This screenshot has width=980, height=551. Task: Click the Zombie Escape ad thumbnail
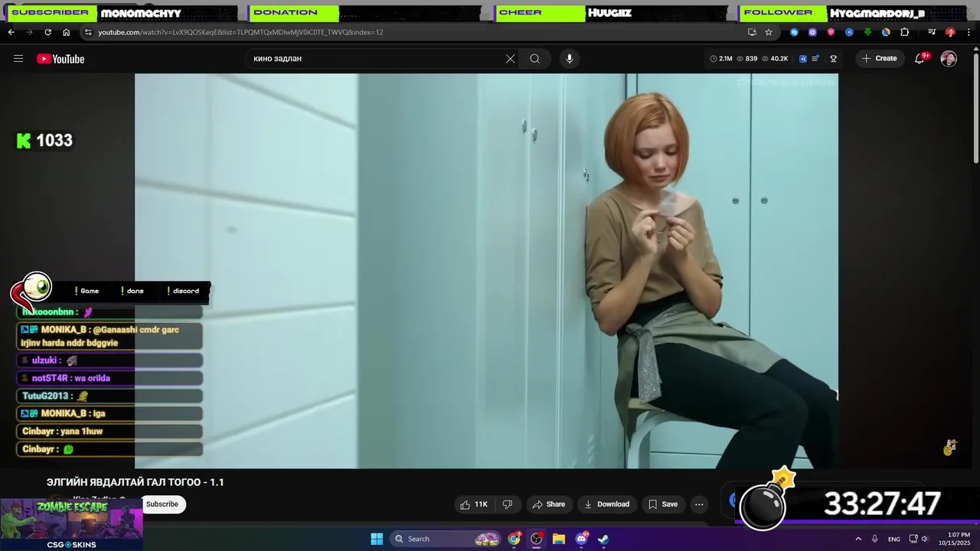pyautogui.click(x=71, y=524)
